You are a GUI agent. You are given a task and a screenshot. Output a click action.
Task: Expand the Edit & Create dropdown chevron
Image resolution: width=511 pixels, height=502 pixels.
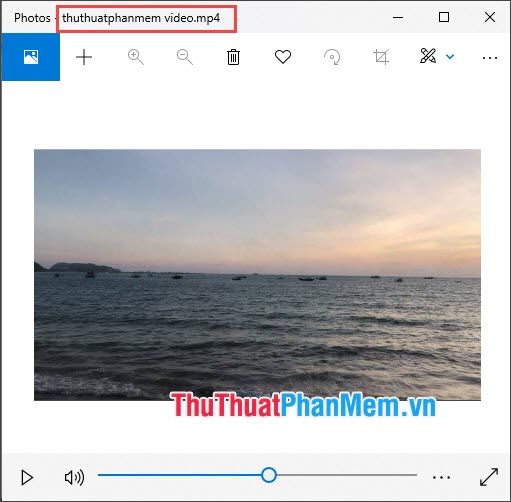click(450, 57)
